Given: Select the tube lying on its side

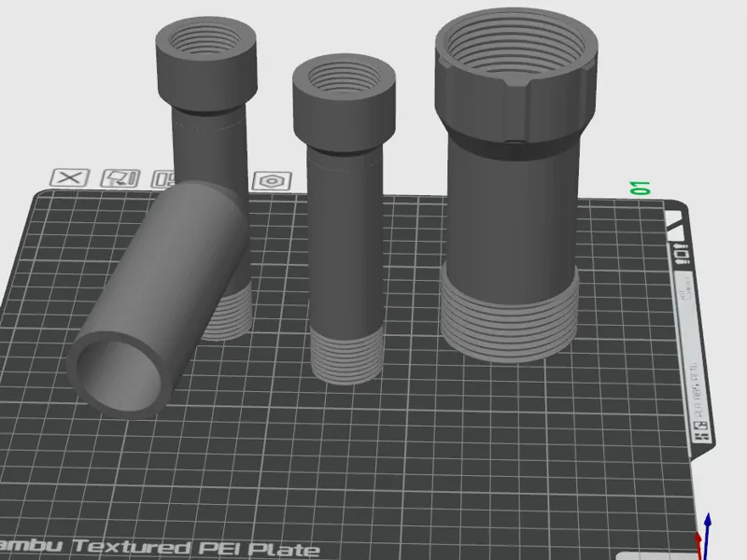Looking at the screenshot, I should (x=158, y=300).
